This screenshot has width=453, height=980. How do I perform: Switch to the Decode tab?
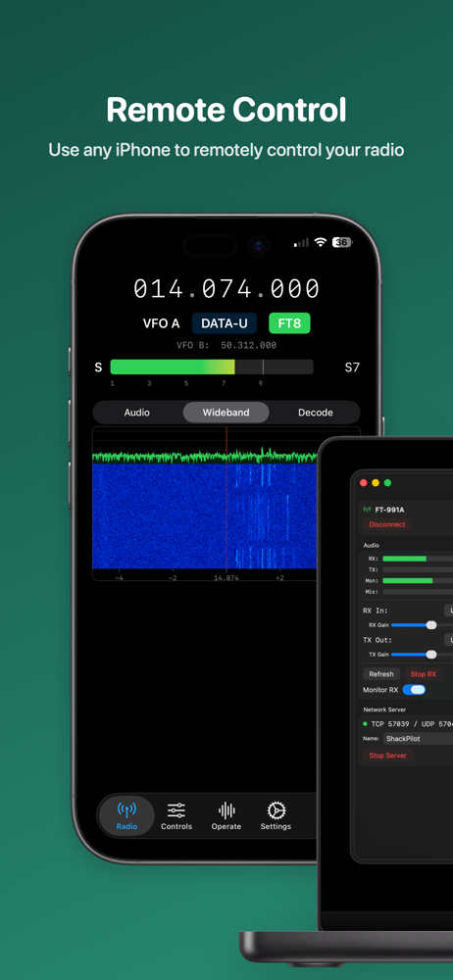(x=316, y=413)
